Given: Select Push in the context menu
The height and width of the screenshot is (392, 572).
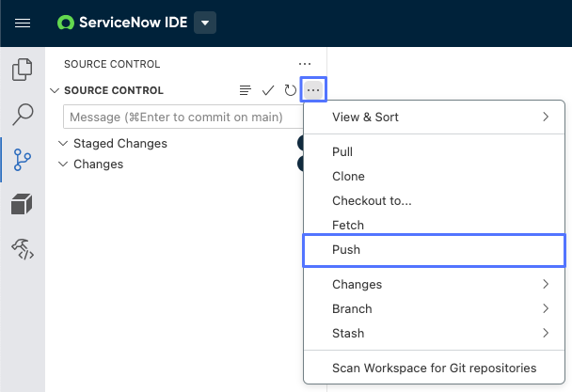Looking at the screenshot, I should point(434,250).
